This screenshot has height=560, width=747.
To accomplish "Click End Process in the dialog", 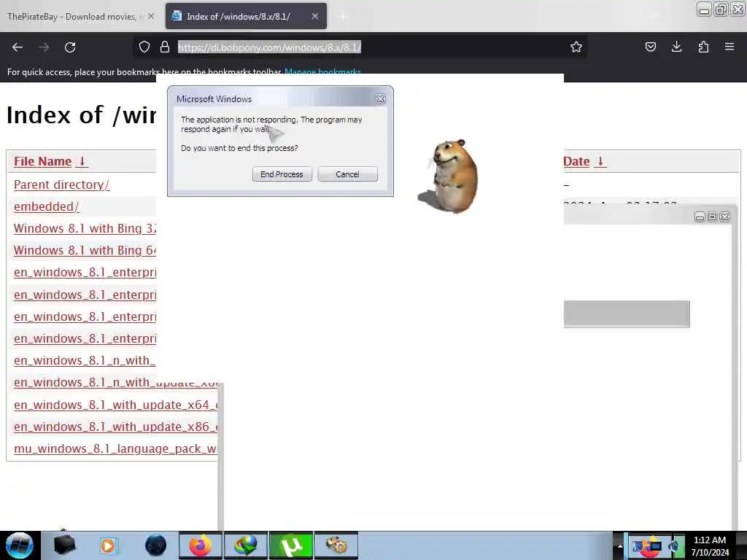I will (x=282, y=174).
